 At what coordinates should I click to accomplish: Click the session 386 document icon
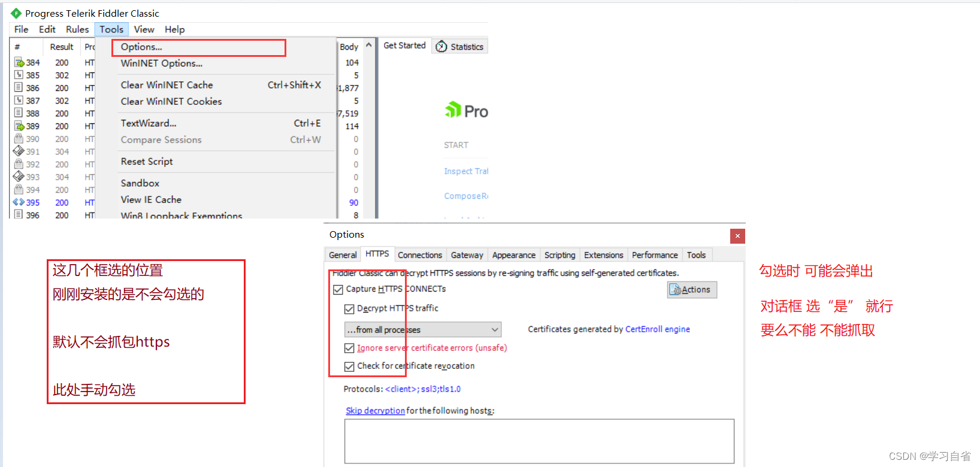19,87
